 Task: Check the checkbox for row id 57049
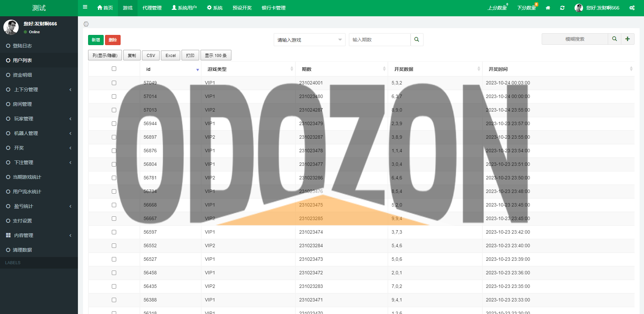114,83
